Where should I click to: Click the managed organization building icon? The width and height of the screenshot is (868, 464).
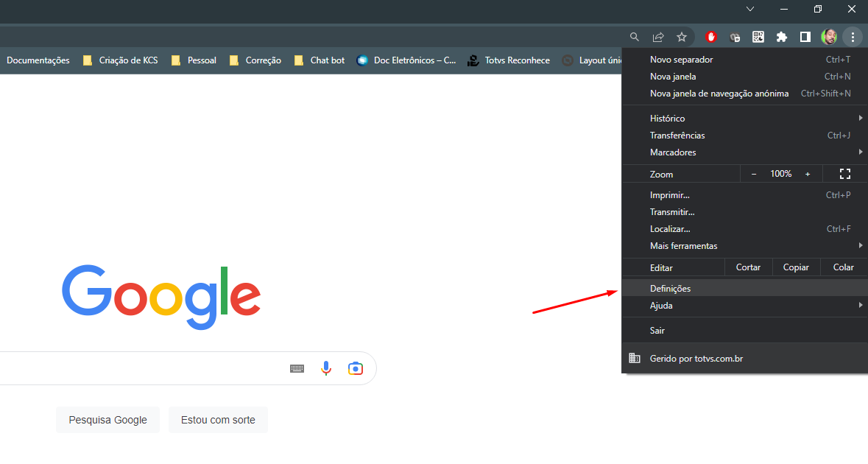coord(635,358)
